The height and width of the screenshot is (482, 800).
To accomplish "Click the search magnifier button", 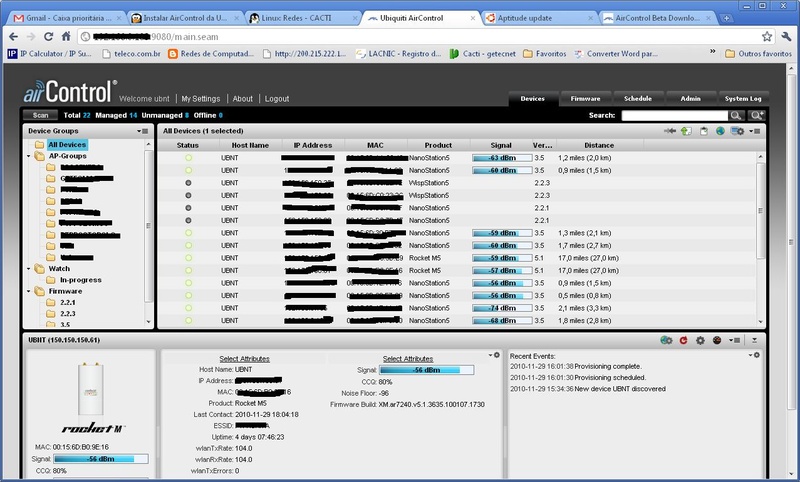I will coord(736,115).
